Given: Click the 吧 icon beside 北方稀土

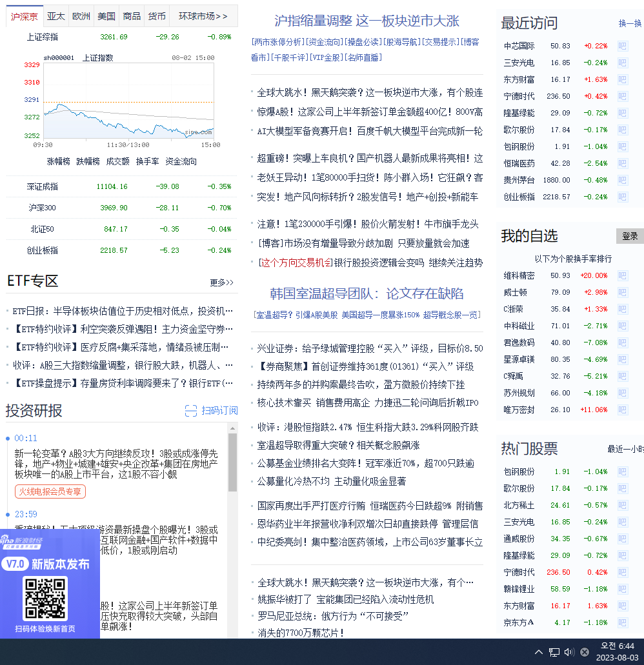Looking at the screenshot, I should pyautogui.click(x=622, y=505).
